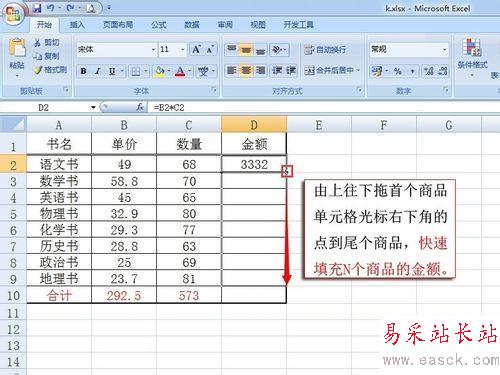Screen dimensions: 500x375
Task: Apply percent style
Action: 397,71
